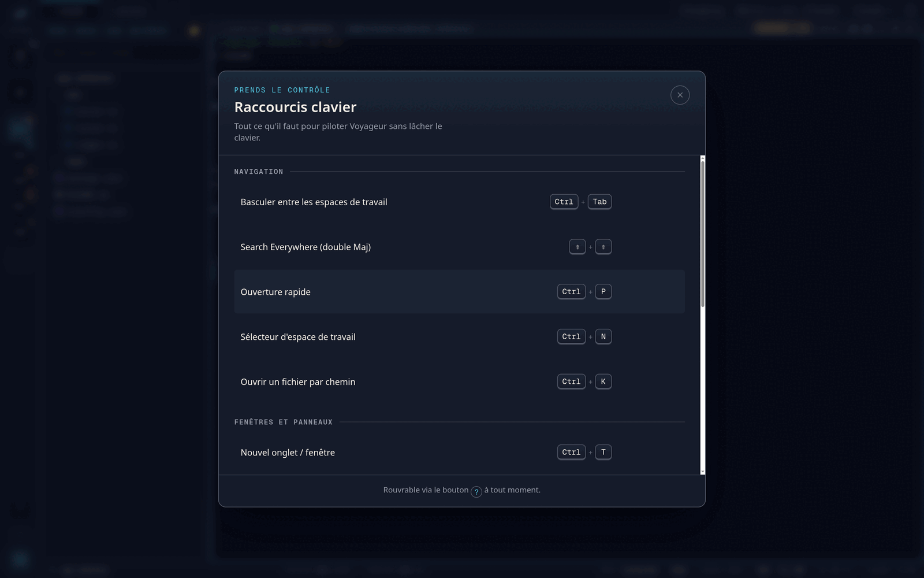Close the Raccourcis clavier dialog

[680, 95]
